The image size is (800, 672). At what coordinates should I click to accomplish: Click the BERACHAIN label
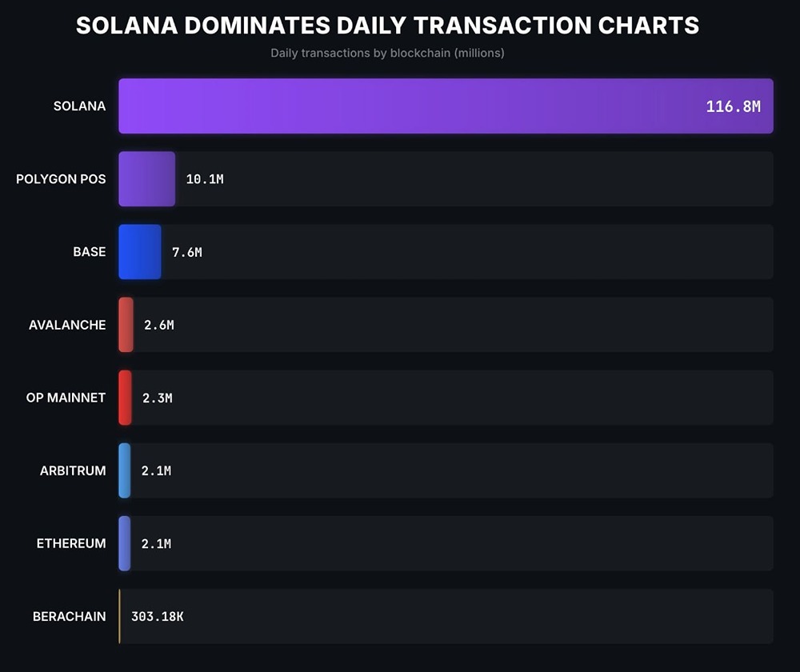tap(69, 616)
